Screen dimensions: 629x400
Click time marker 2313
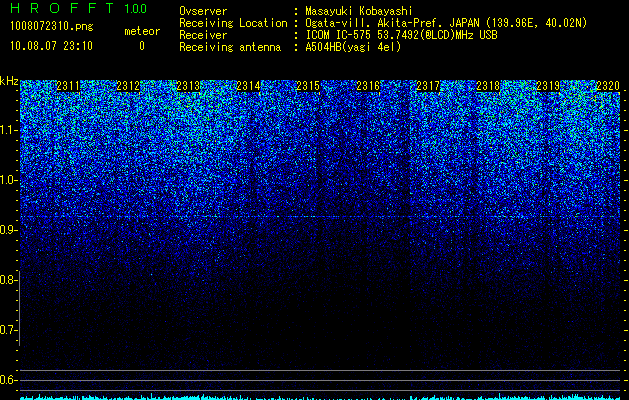click(188, 86)
